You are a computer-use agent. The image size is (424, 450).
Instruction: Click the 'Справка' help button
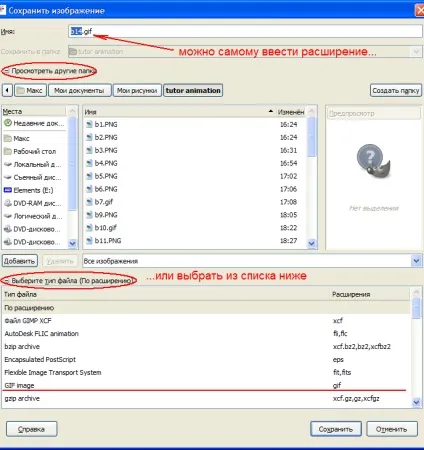[x=32, y=429]
